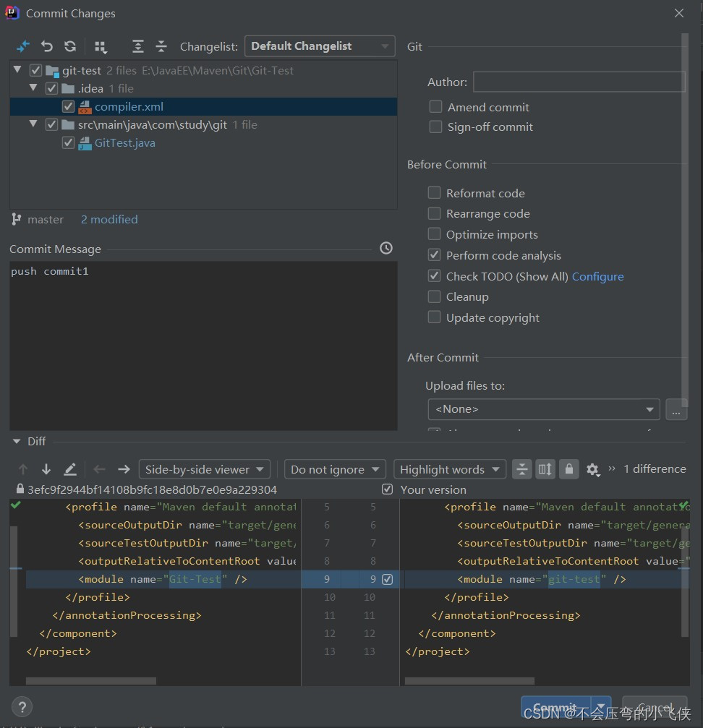
Task: Expand all nodes in changes tree
Action: (137, 46)
